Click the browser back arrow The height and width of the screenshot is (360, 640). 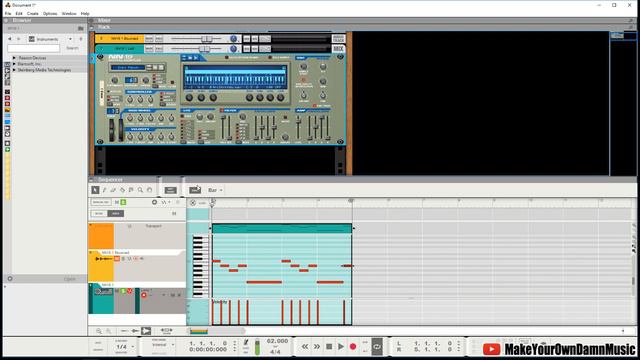tap(10, 39)
